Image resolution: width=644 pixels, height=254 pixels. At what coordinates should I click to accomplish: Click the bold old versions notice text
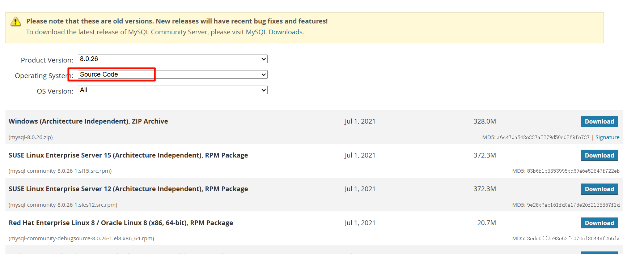click(x=177, y=21)
